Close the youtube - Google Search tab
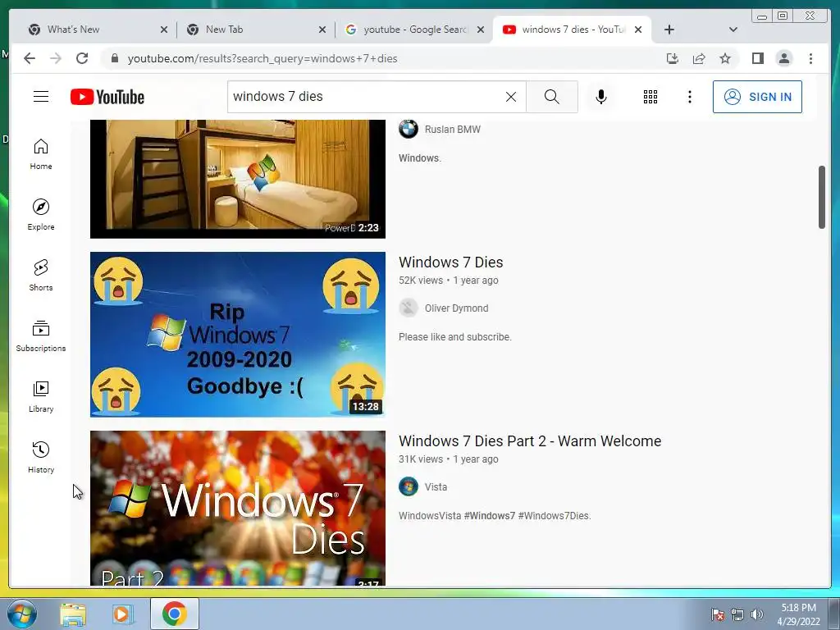This screenshot has width=840, height=630. (x=481, y=30)
